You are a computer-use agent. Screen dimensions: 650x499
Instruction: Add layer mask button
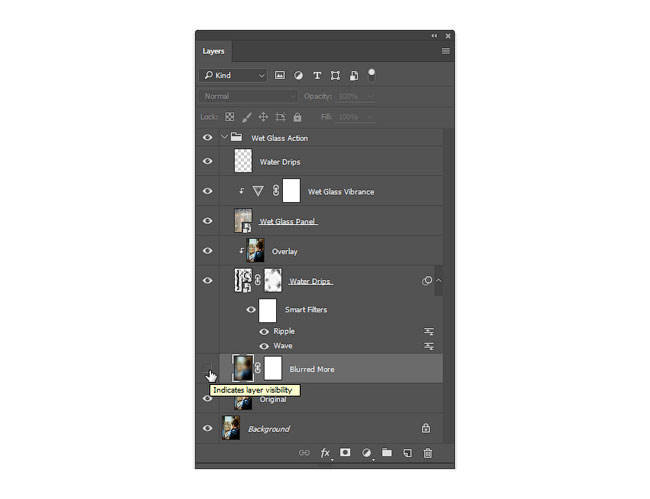345,452
